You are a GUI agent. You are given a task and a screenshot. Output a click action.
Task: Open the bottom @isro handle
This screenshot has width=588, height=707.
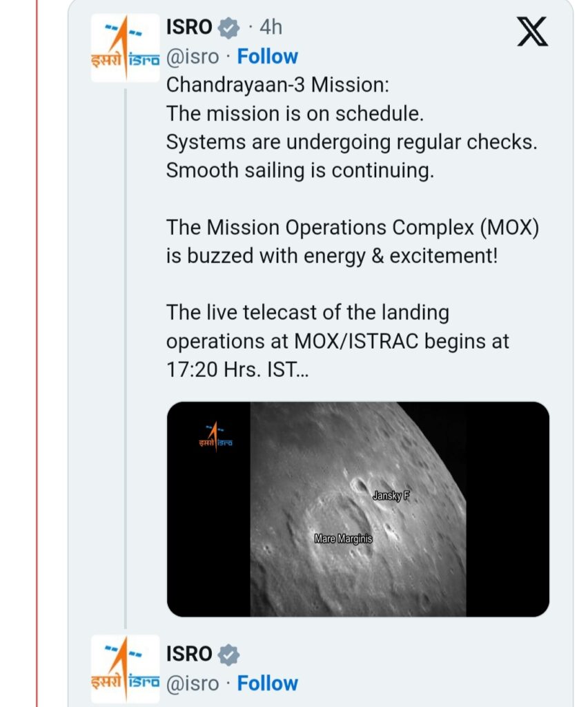(x=193, y=684)
